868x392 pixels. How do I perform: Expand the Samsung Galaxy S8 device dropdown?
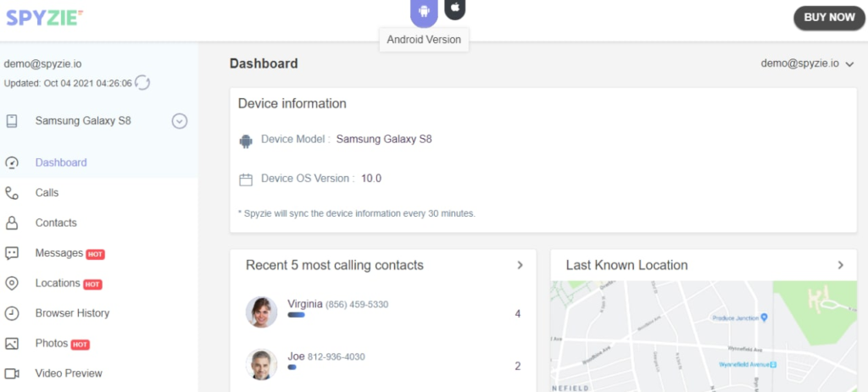point(180,121)
